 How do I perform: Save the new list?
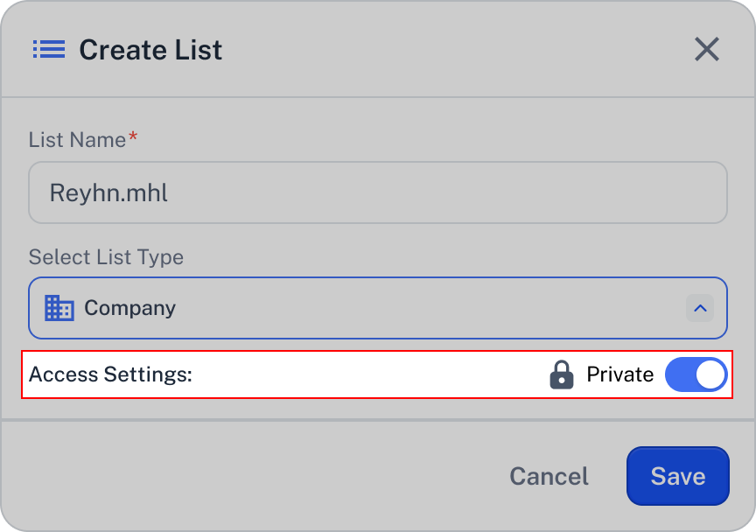click(x=678, y=476)
